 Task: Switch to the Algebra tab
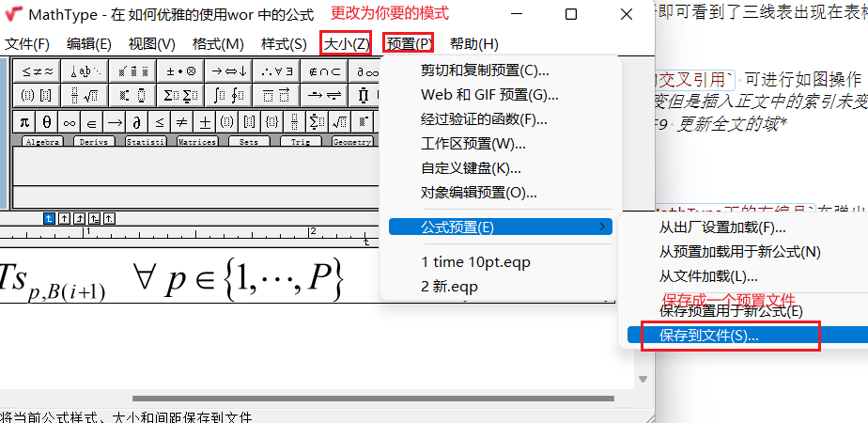(42, 142)
